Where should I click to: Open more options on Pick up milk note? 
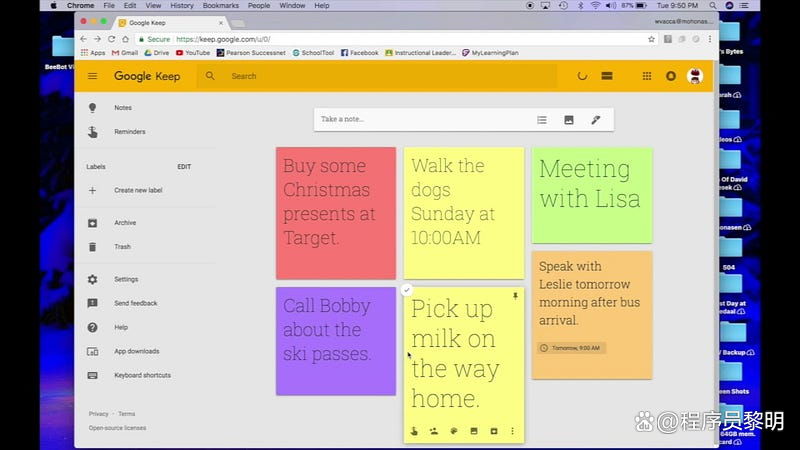(x=512, y=431)
